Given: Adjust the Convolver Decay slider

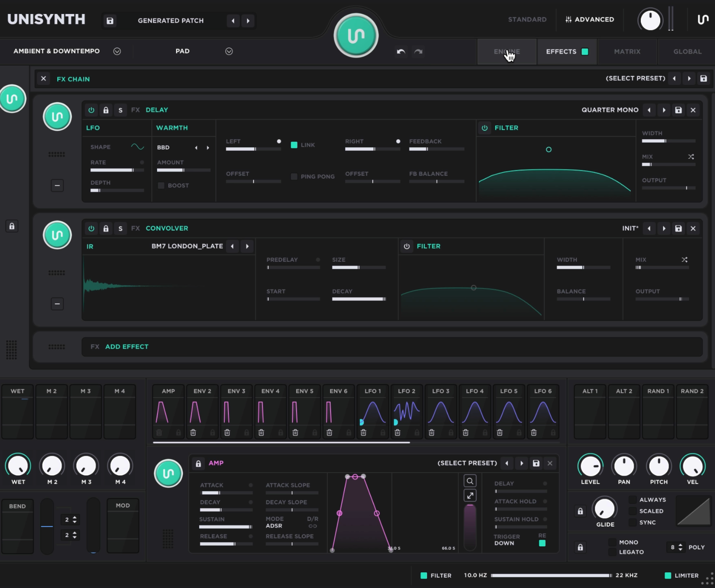Looking at the screenshot, I should coord(359,299).
